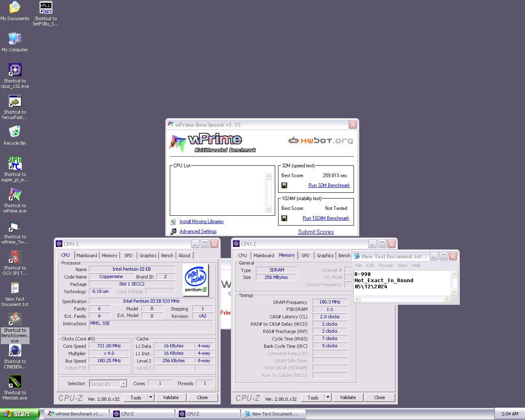Click the Submit Scores link
This screenshot has width=525, height=420.
point(316,232)
